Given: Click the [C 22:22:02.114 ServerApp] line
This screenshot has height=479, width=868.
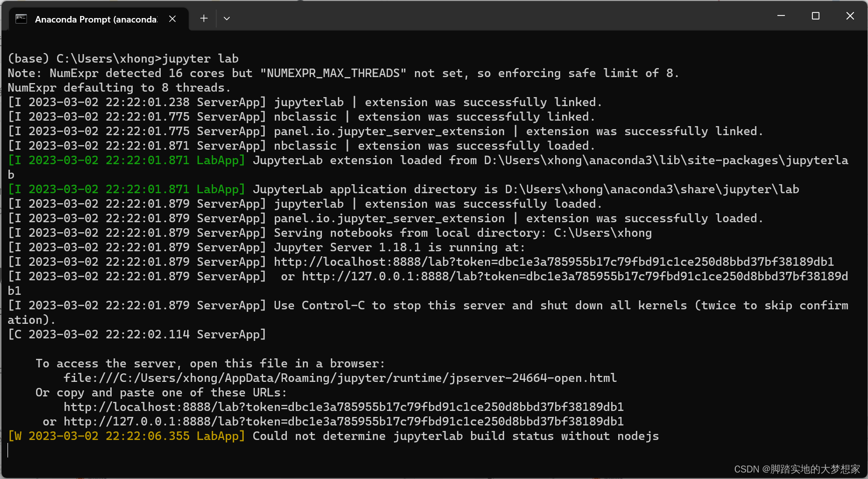Looking at the screenshot, I should click(x=137, y=334).
